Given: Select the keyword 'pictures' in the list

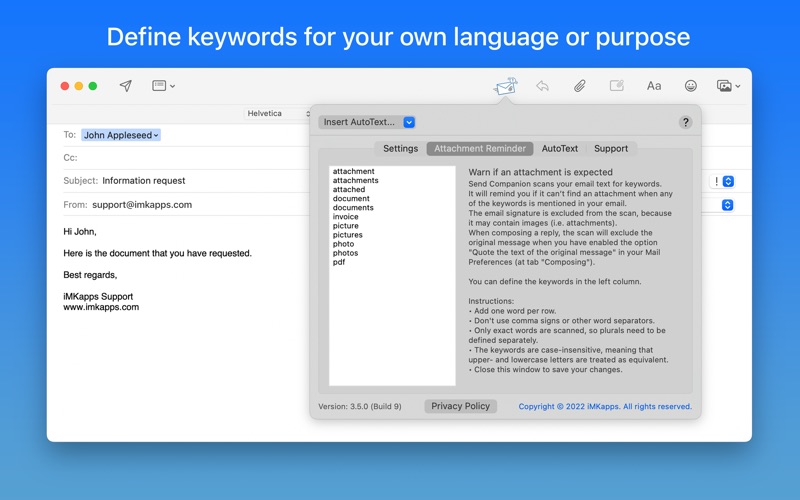Looking at the screenshot, I should (347, 235).
